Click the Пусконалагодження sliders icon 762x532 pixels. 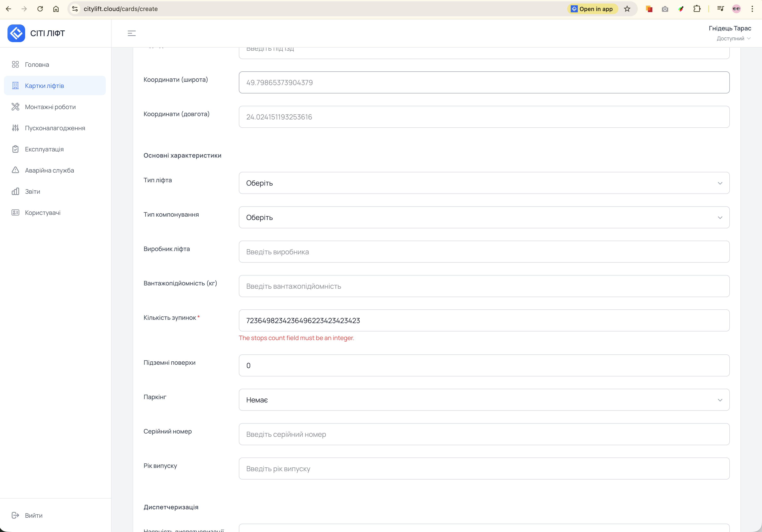tap(15, 128)
